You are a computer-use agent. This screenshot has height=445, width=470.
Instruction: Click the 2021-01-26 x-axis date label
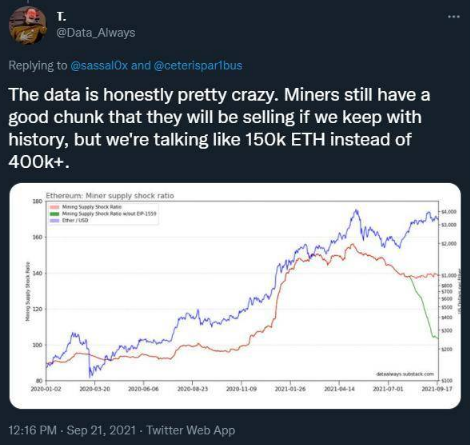point(290,389)
